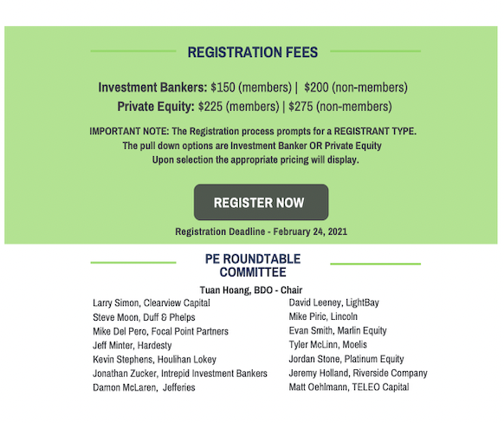Click the Private Equity pricing line
504x423 pixels.
[x=255, y=107]
